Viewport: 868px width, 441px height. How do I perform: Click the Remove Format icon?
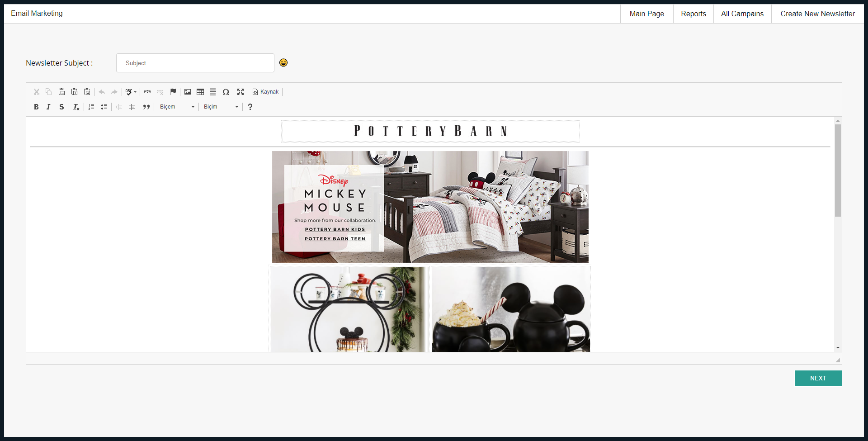coord(76,107)
